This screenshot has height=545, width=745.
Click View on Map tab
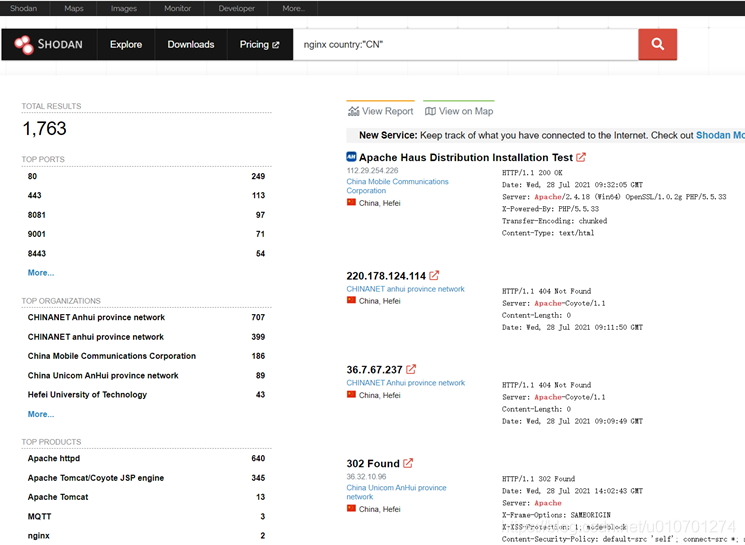(459, 111)
